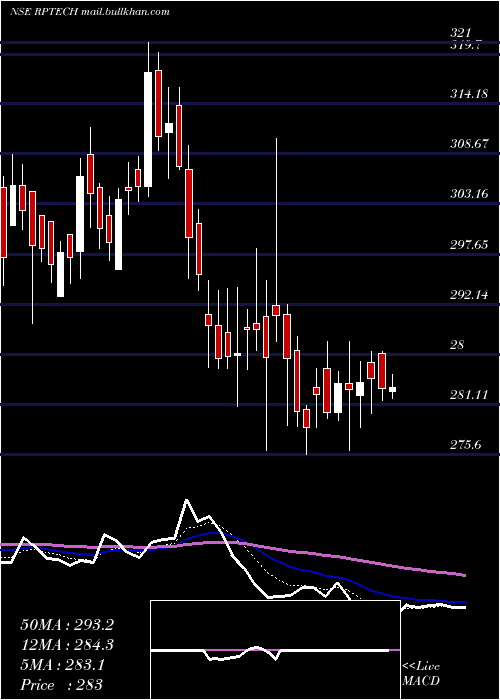This screenshot has width=500, height=700.
Task: Click the Price : 283 readout
Action: click(x=61, y=685)
